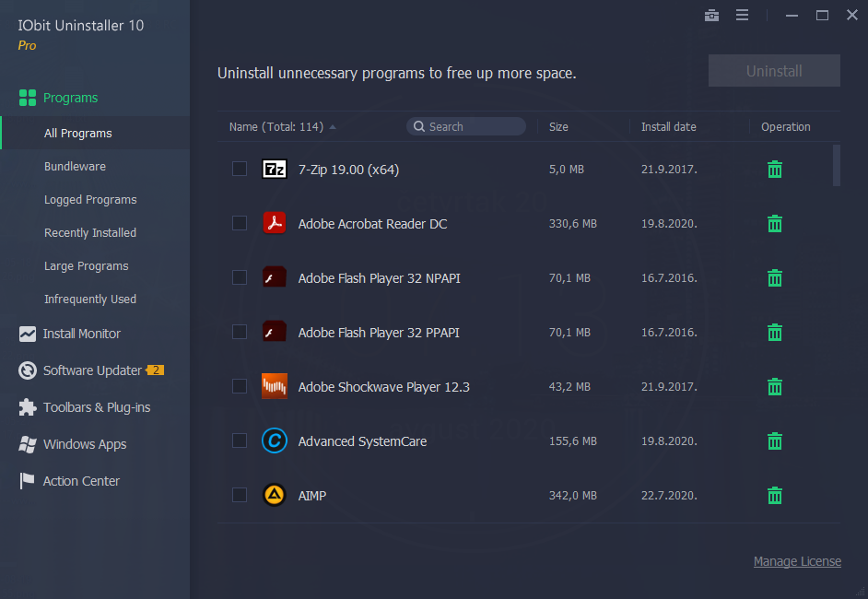
Task: Click the Uninstall button
Action: tap(774, 71)
